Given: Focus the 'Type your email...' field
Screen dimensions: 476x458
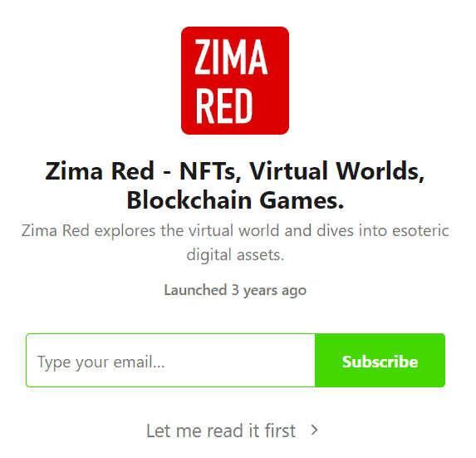Looking at the screenshot, I should pos(170,361).
